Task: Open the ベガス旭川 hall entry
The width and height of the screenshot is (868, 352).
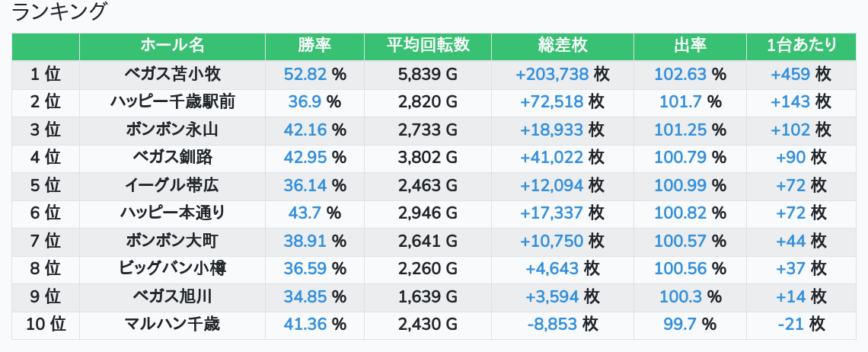Action: click(x=172, y=296)
